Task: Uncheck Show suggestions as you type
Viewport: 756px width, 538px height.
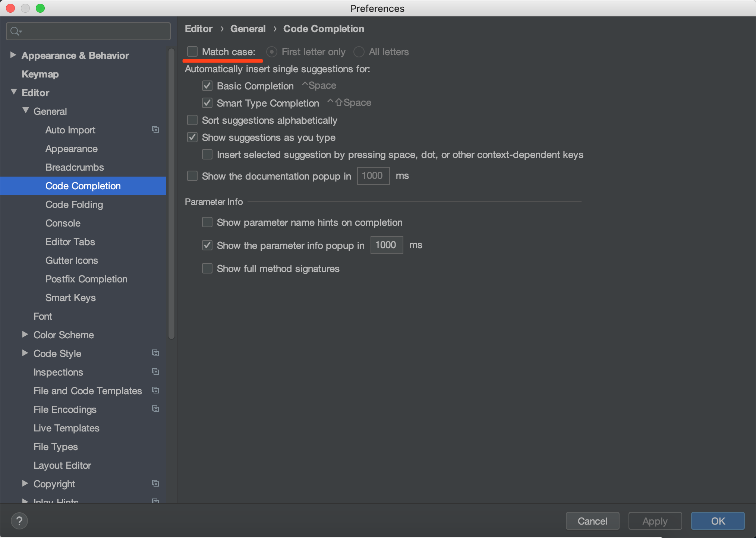Action: point(192,137)
